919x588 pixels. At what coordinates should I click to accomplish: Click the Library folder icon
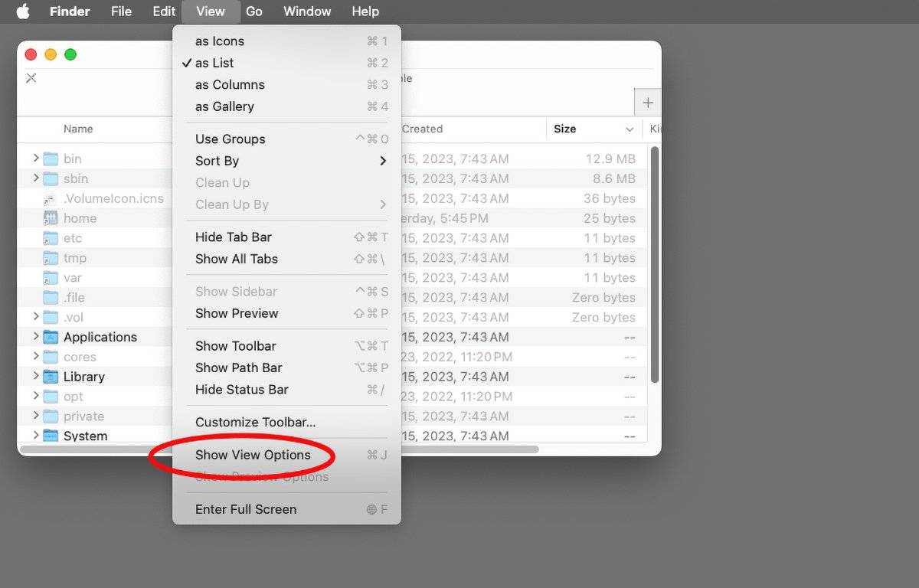point(51,377)
